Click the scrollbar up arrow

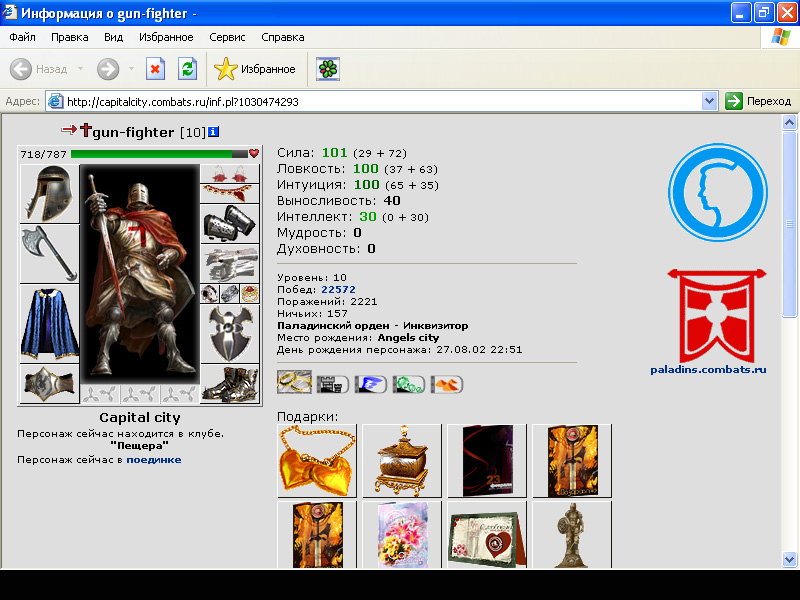[x=789, y=122]
